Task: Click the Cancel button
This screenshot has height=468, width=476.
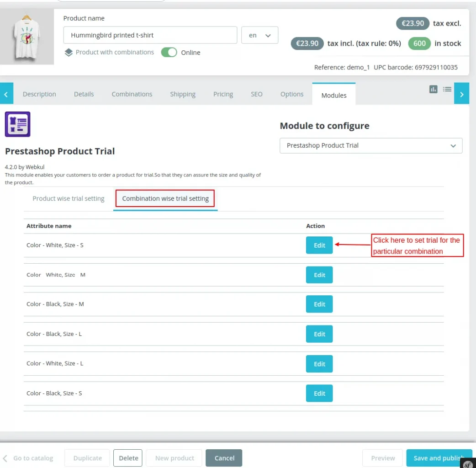Action: [224, 458]
